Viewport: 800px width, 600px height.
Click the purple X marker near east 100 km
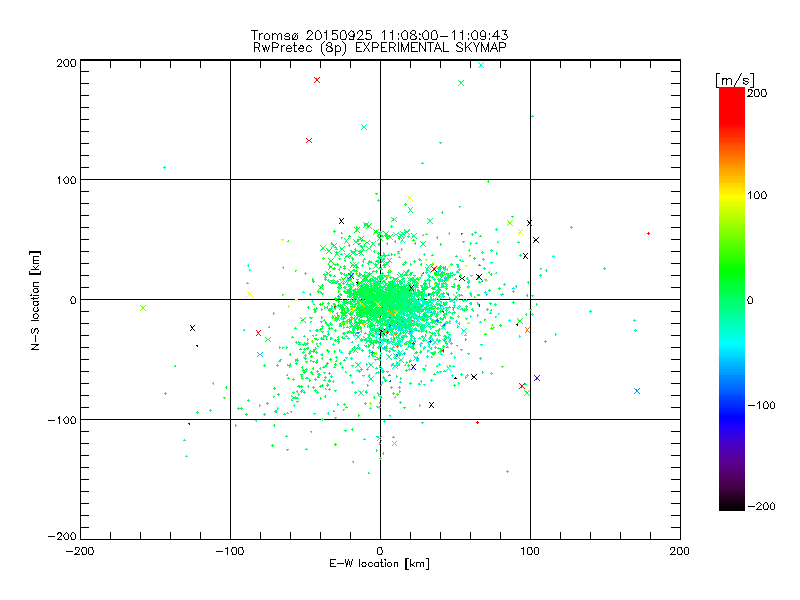[537, 378]
